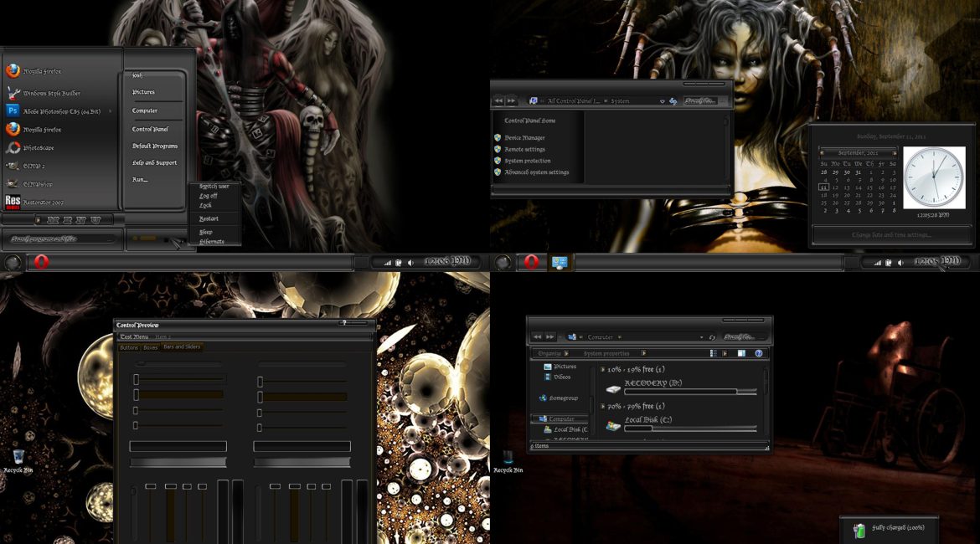Expand the Adobe Photoshop CS5 submenu arrow
980x544 pixels.
pos(110,110)
